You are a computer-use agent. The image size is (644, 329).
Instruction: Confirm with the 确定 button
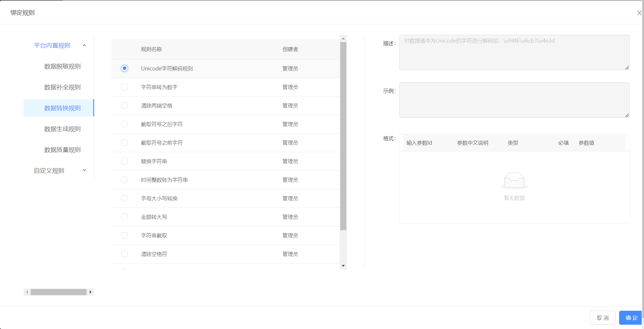(631, 318)
